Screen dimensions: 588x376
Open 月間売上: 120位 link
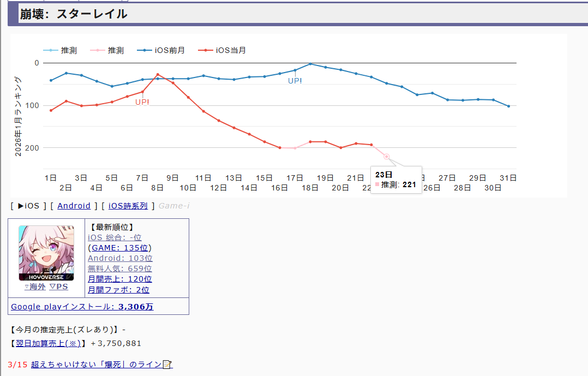point(120,279)
